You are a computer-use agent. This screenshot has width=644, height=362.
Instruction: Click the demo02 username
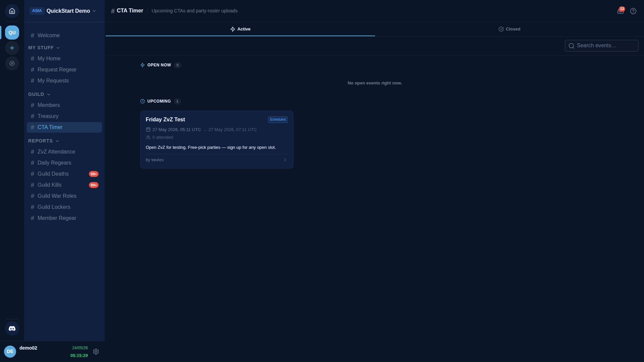28,348
